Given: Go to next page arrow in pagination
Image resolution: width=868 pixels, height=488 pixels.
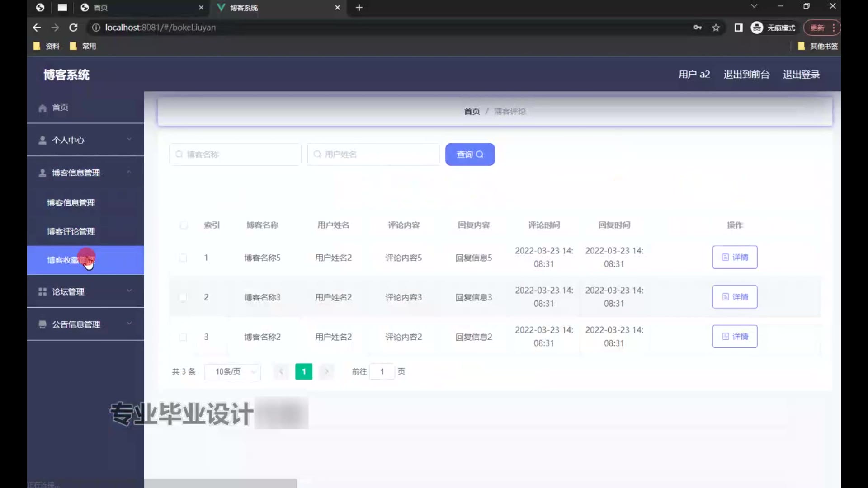Looking at the screenshot, I should (x=326, y=371).
